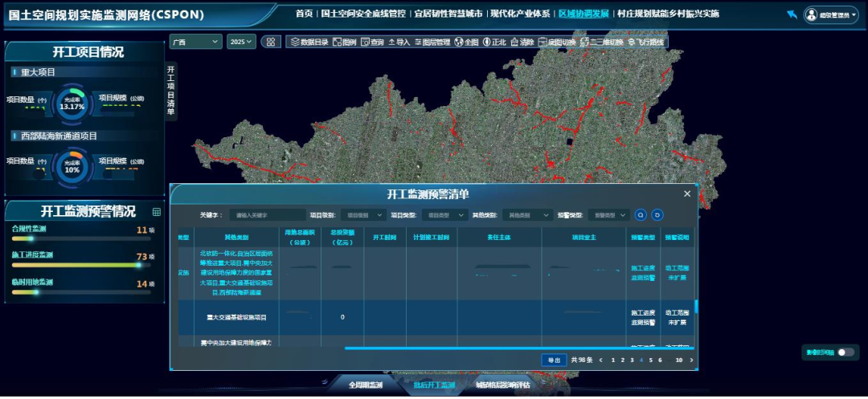Go to next page in pagination
The width and height of the screenshot is (868, 399).
point(691,360)
